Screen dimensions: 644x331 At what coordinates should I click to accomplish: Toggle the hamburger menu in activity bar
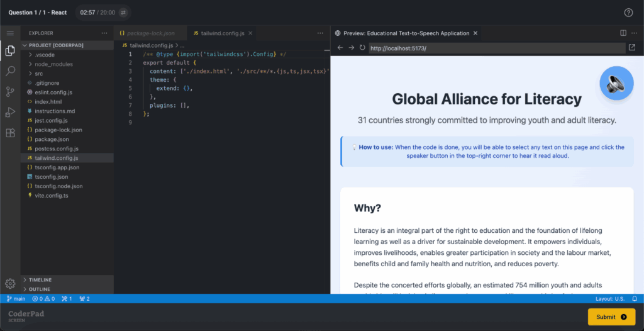(10, 33)
